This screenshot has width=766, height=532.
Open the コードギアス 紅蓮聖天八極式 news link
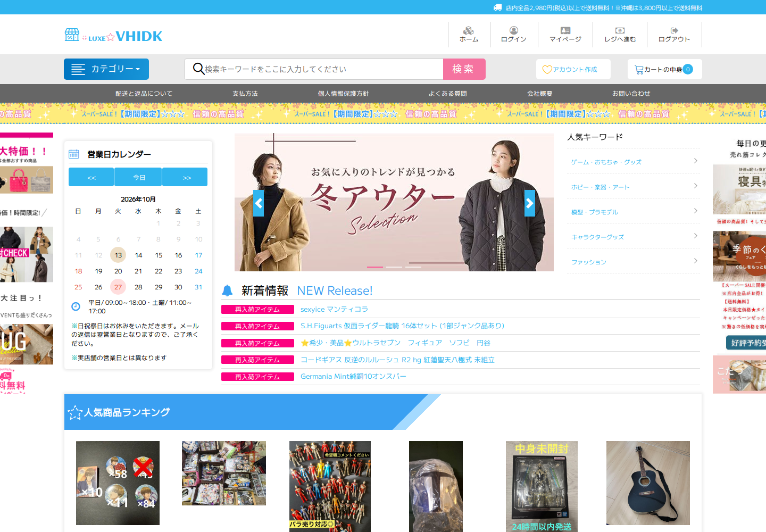coord(397,360)
